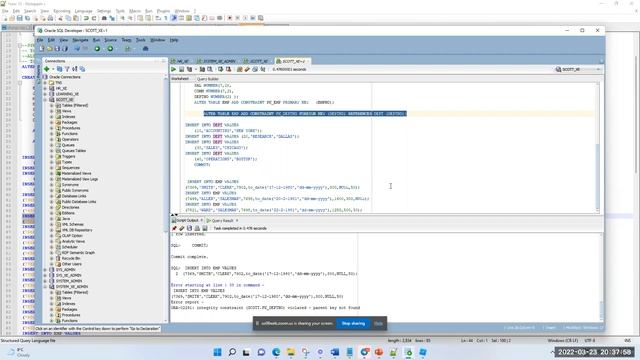
Task: Expand the HR_XE connection node
Action: [45, 88]
